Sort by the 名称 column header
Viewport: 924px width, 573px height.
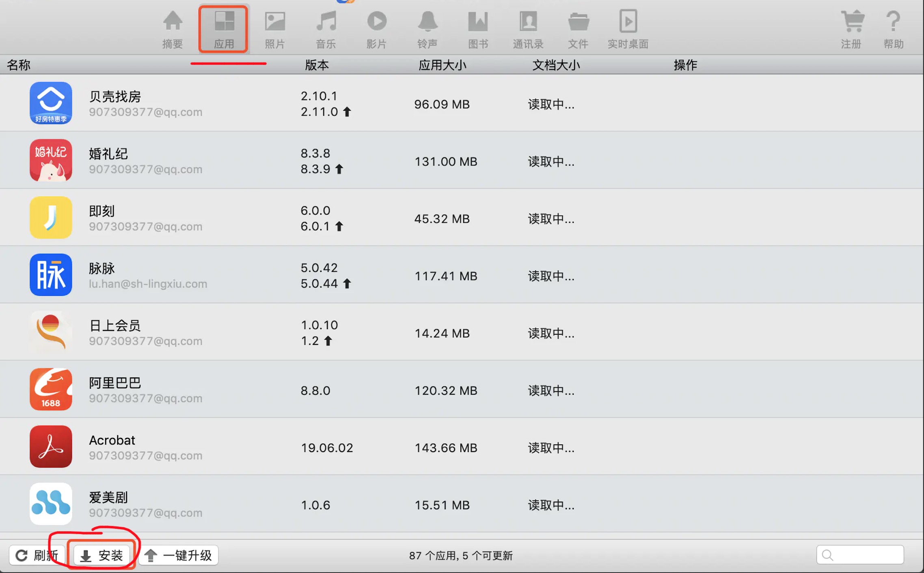[19, 65]
